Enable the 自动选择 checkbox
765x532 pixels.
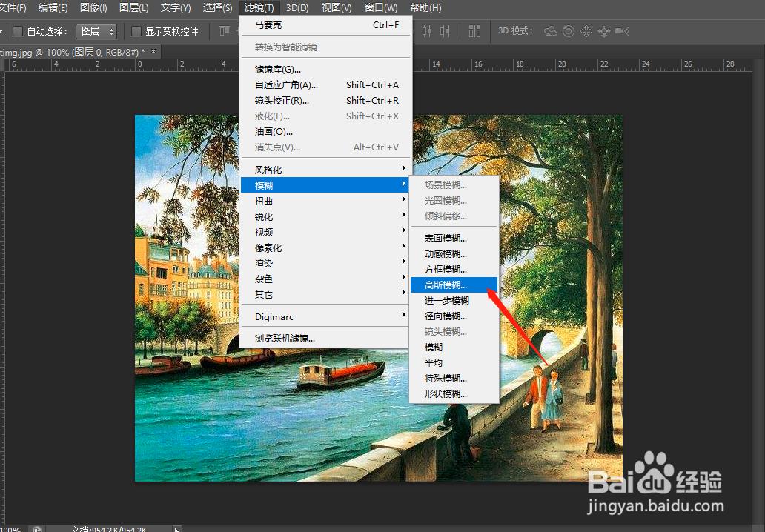[x=18, y=31]
